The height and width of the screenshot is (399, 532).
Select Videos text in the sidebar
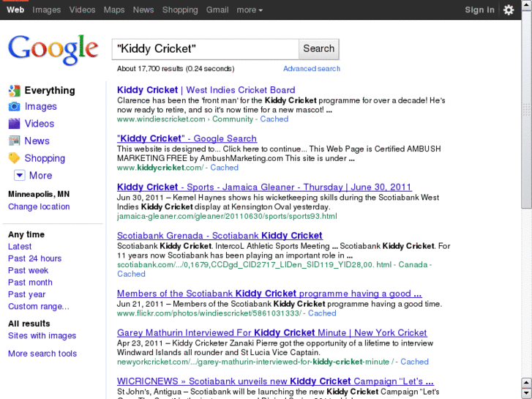(x=40, y=124)
